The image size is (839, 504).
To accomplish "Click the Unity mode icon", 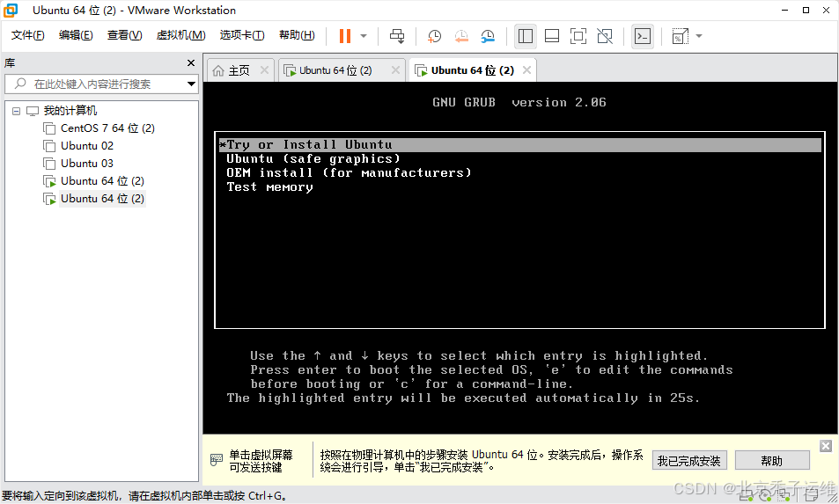I will pyautogui.click(x=605, y=36).
